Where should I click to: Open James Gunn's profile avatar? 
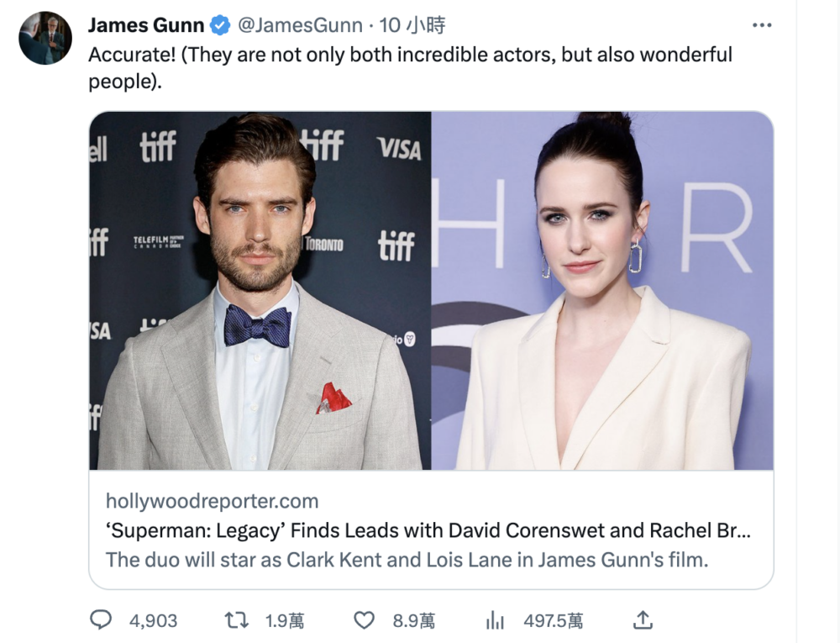click(x=45, y=39)
